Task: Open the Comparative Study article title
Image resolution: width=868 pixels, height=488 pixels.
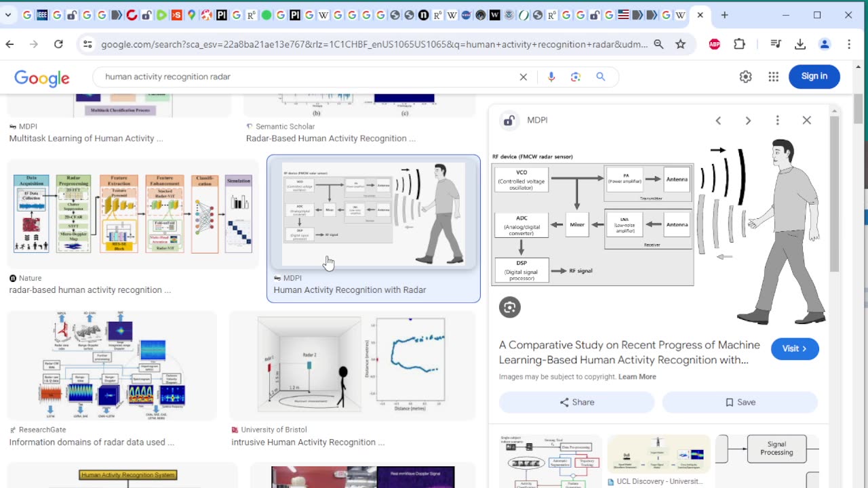Action: pyautogui.click(x=629, y=352)
